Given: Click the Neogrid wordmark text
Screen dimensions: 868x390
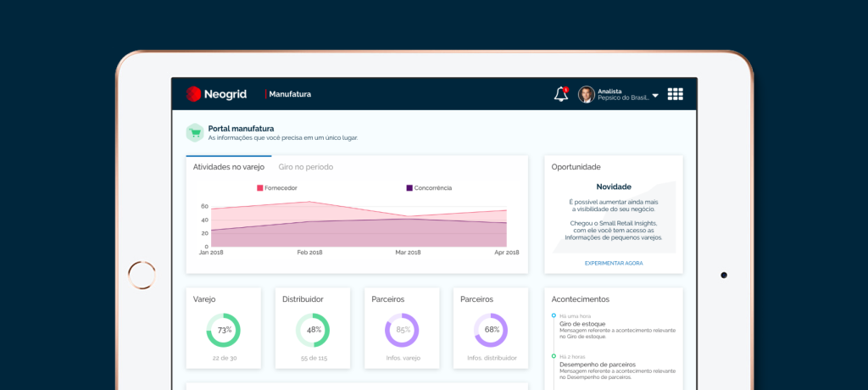Looking at the screenshot, I should [225, 94].
